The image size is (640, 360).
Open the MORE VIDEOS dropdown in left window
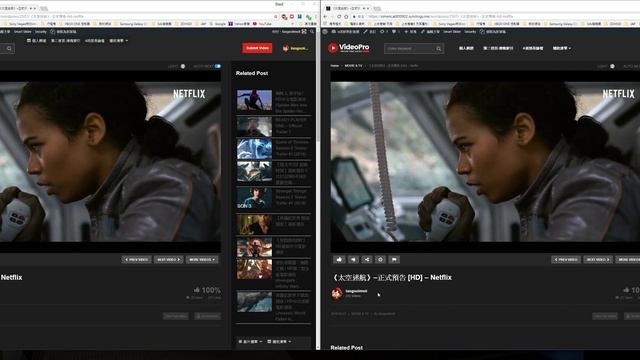click(x=202, y=260)
